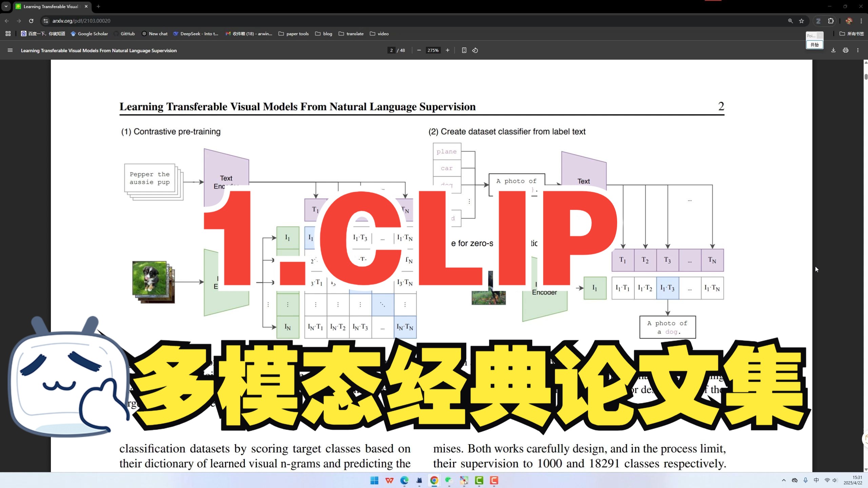Expand the translate bookmark folder
This screenshot has width=868, height=488.
pos(351,34)
